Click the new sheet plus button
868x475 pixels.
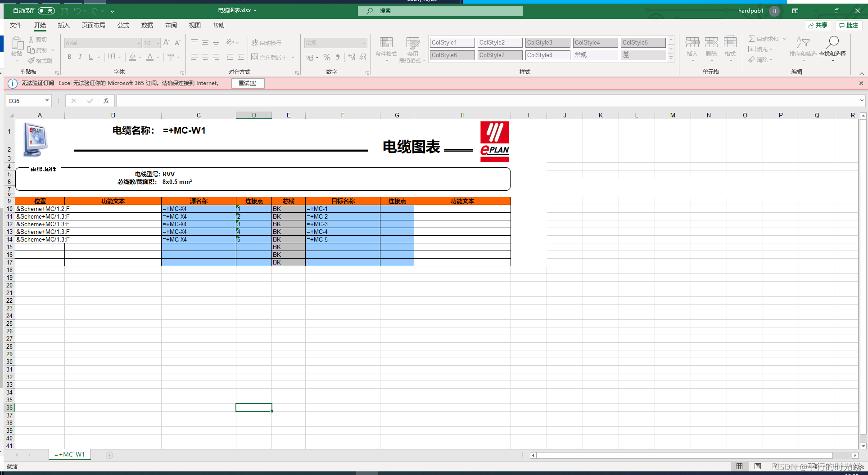[x=109, y=455]
